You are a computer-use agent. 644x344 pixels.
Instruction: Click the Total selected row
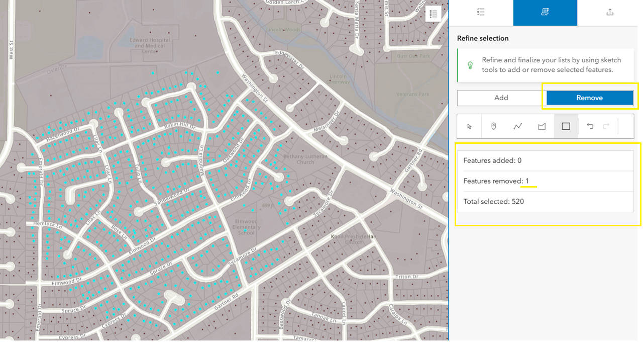pyautogui.click(x=545, y=202)
